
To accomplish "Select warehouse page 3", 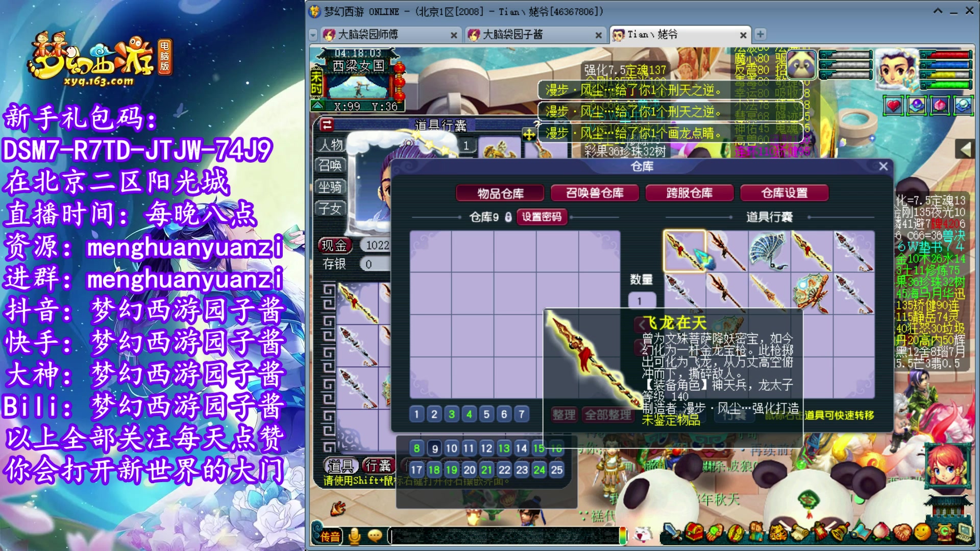I will click(452, 414).
